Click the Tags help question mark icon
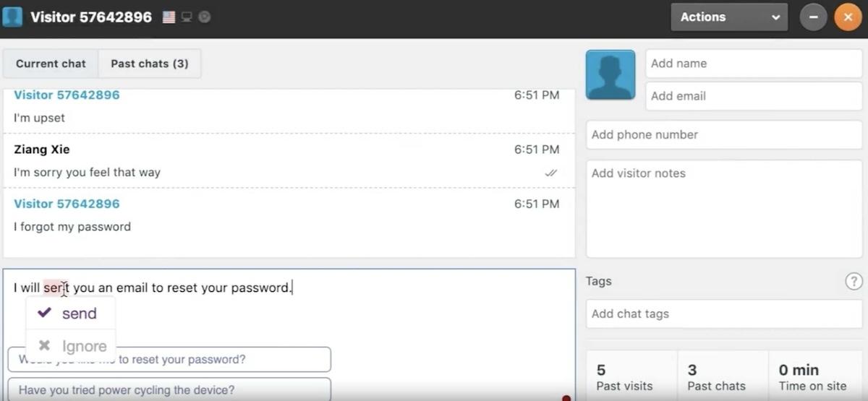This screenshot has height=401, width=868. coord(854,281)
